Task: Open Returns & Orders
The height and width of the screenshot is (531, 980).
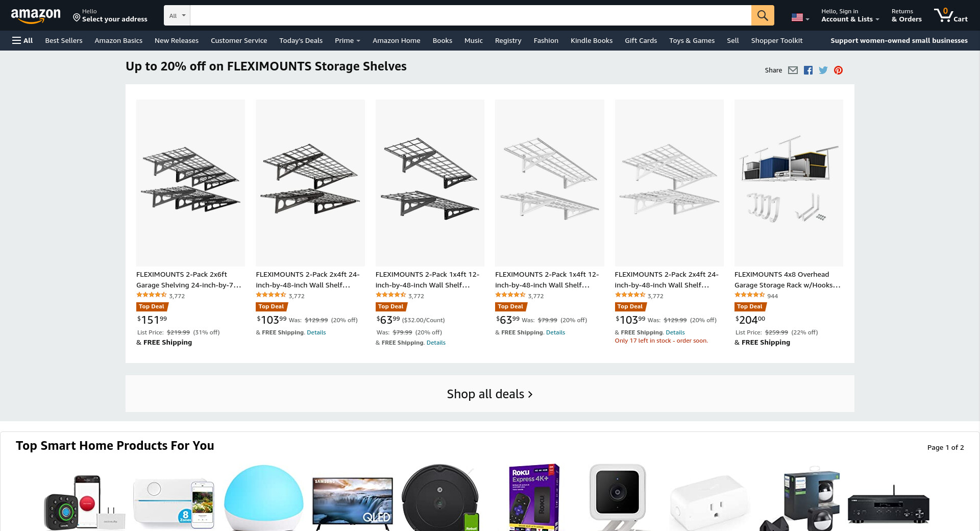Action: [x=906, y=15]
